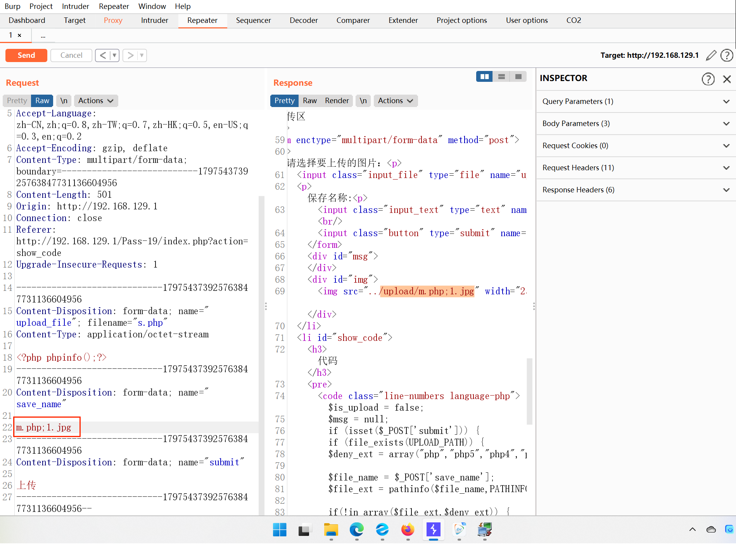This screenshot has height=560, width=736.
Task: Open the Window menu
Action: pyautogui.click(x=152, y=7)
